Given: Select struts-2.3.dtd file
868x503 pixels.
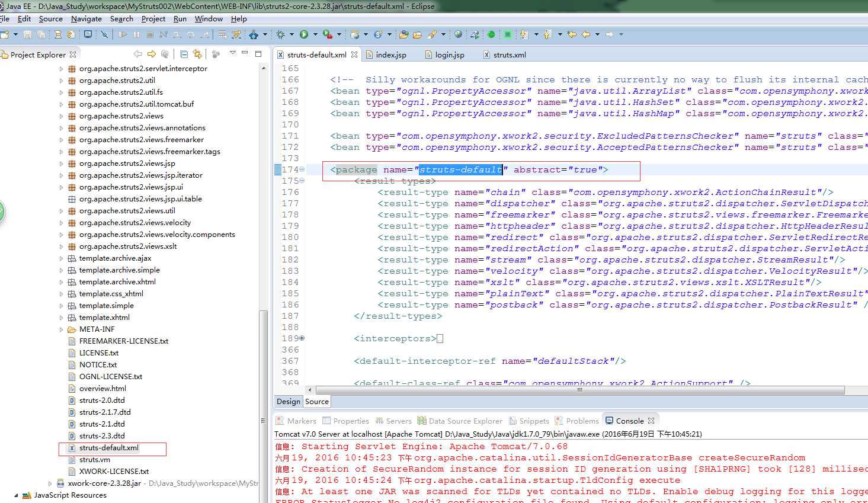Looking at the screenshot, I should coord(102,436).
